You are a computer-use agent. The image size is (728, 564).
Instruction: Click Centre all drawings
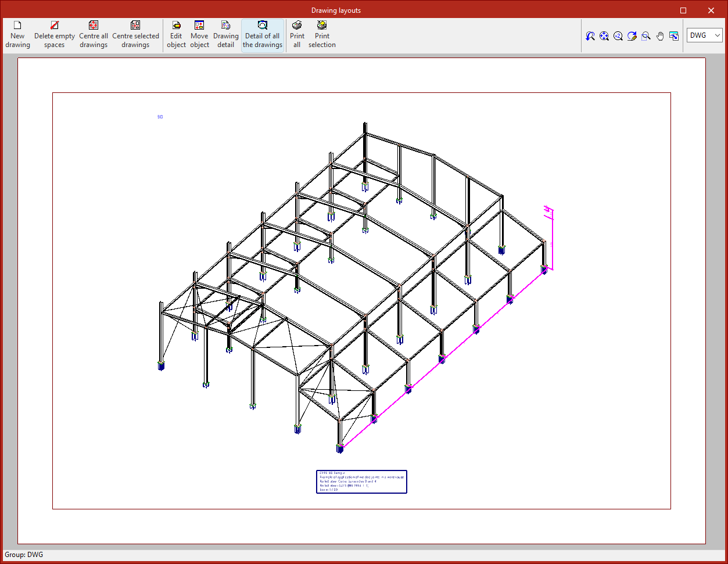click(94, 35)
